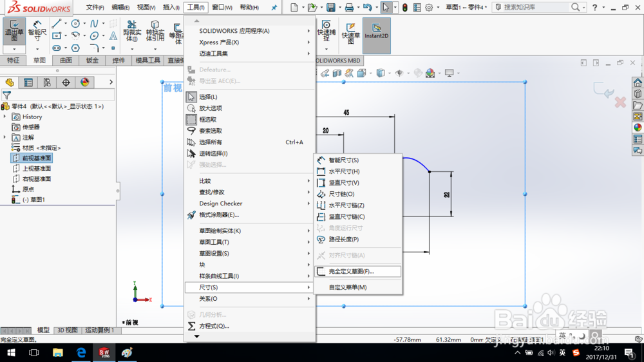Toggle the Instant2D button

click(x=377, y=35)
